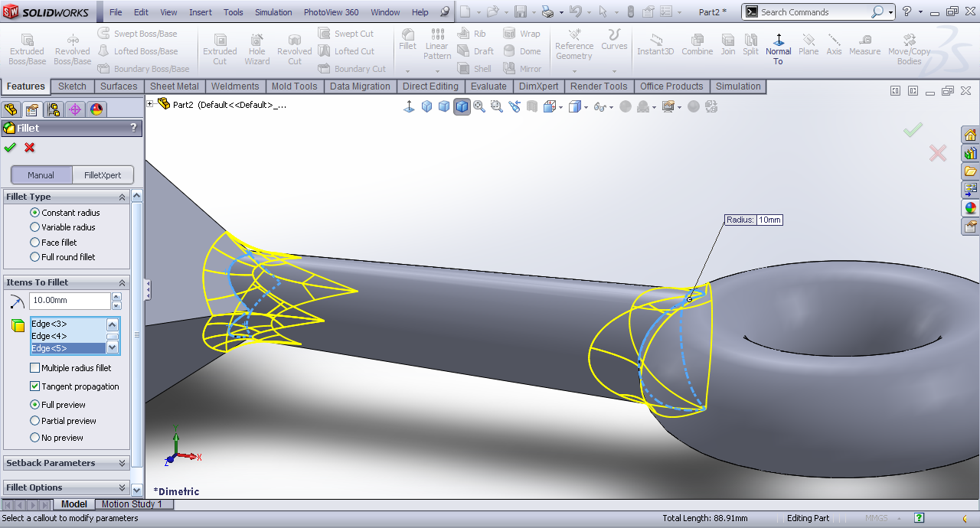Open the Insert menu
The width and height of the screenshot is (980, 528).
[201, 12]
